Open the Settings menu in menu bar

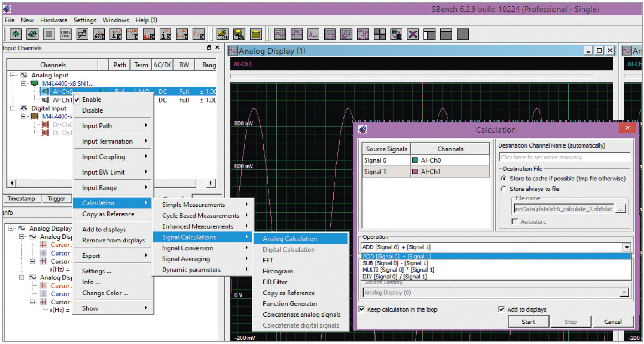click(x=85, y=20)
